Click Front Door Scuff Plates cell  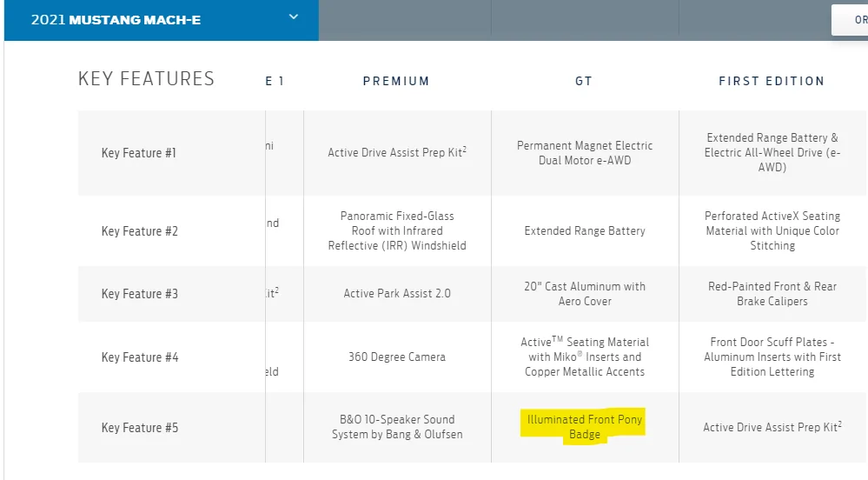(x=772, y=357)
